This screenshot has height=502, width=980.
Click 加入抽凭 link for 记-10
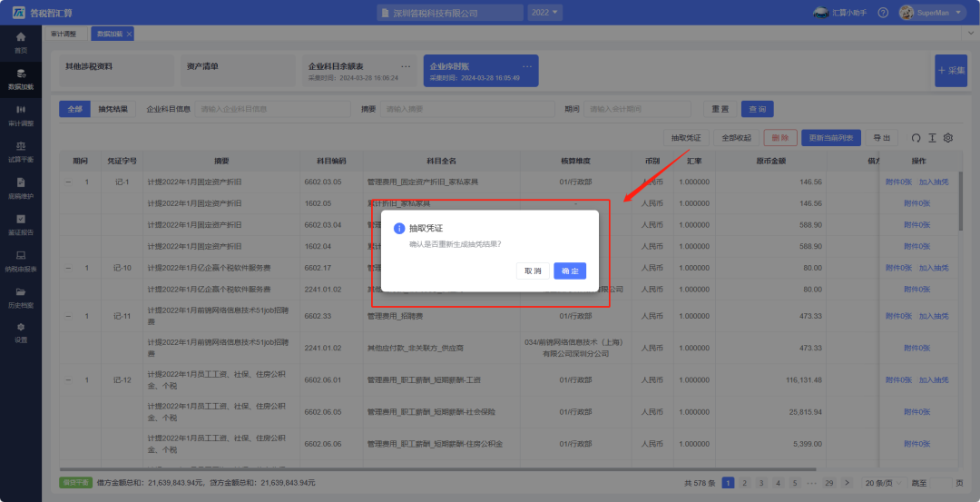click(934, 268)
